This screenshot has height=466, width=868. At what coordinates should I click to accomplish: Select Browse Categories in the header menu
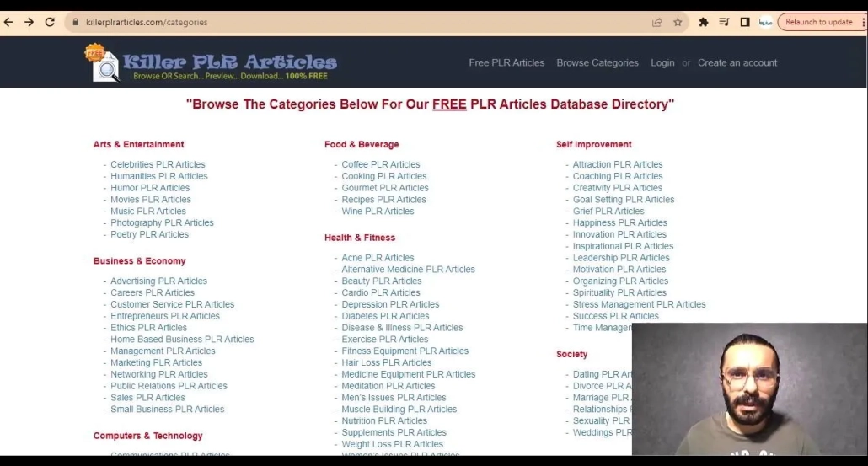pyautogui.click(x=597, y=63)
